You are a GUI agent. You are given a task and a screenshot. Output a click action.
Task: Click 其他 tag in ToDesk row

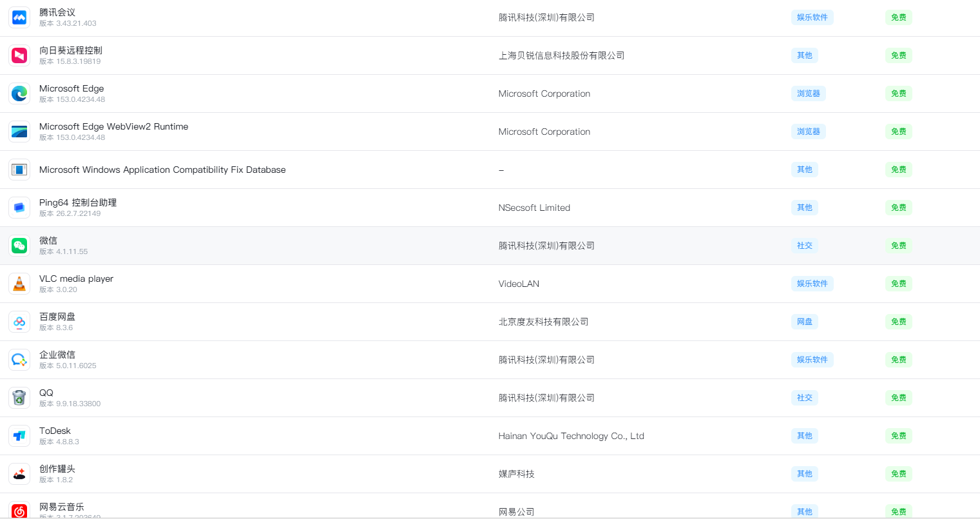tap(805, 436)
